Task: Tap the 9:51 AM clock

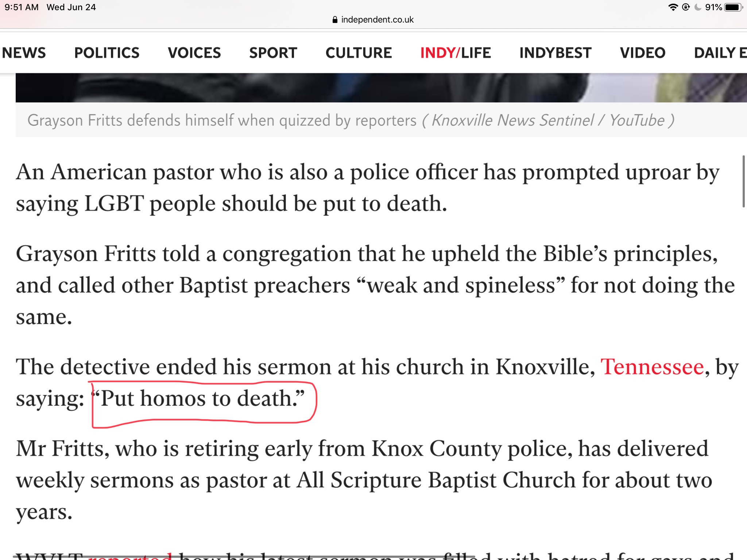Action: [22, 7]
